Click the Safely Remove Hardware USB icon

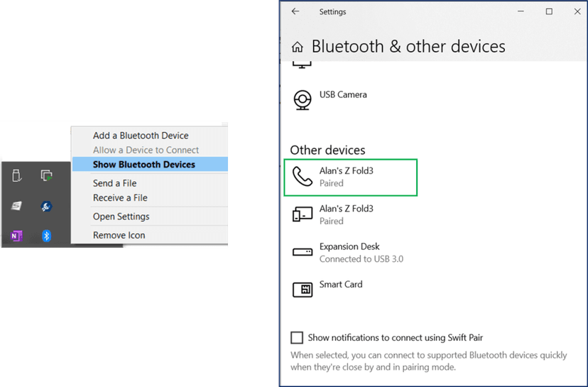pos(16,175)
